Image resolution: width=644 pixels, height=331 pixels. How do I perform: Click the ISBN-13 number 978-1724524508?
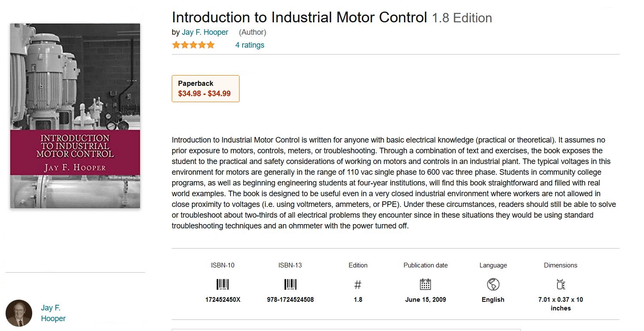tap(290, 300)
